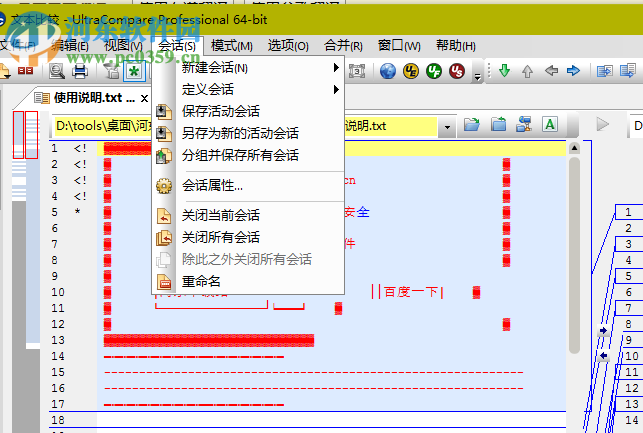Viewport: 643px width, 433px height.
Task: Click the FTP network open icon
Action: [x=524, y=124]
